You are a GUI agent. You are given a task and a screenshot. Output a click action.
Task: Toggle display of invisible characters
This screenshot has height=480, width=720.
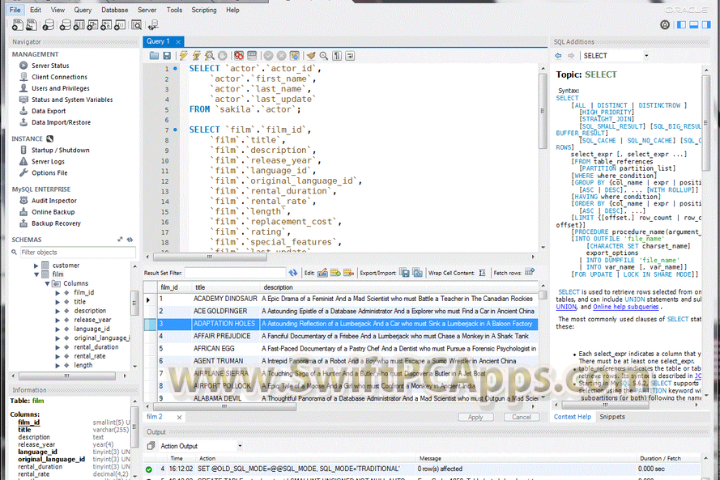[337, 56]
